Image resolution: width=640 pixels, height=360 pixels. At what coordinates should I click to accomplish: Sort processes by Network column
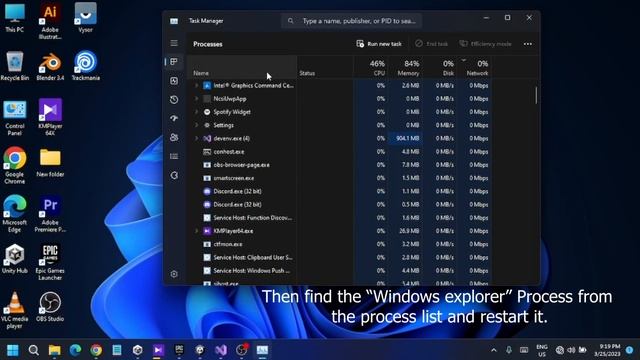473,67
